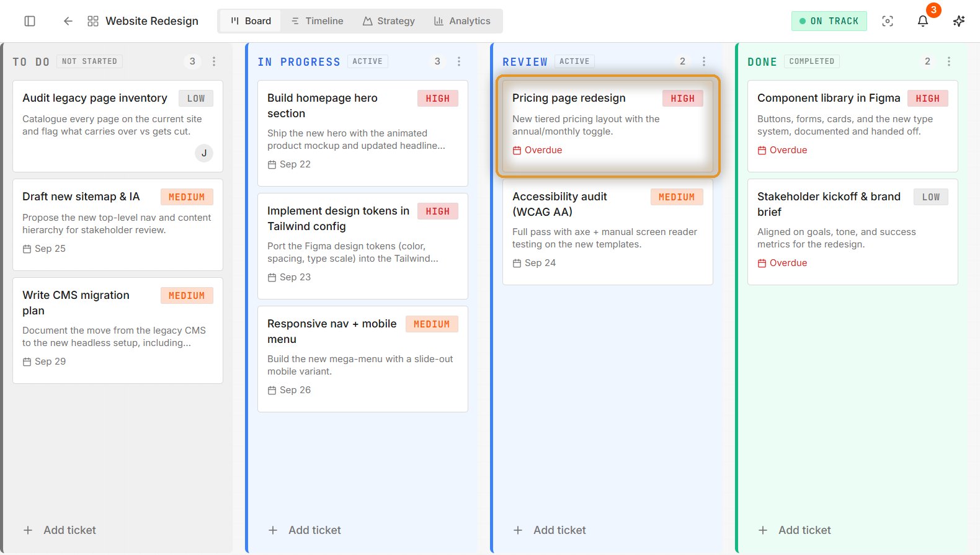Click the Sep 25 due date
The image size is (980, 555).
coord(44,249)
